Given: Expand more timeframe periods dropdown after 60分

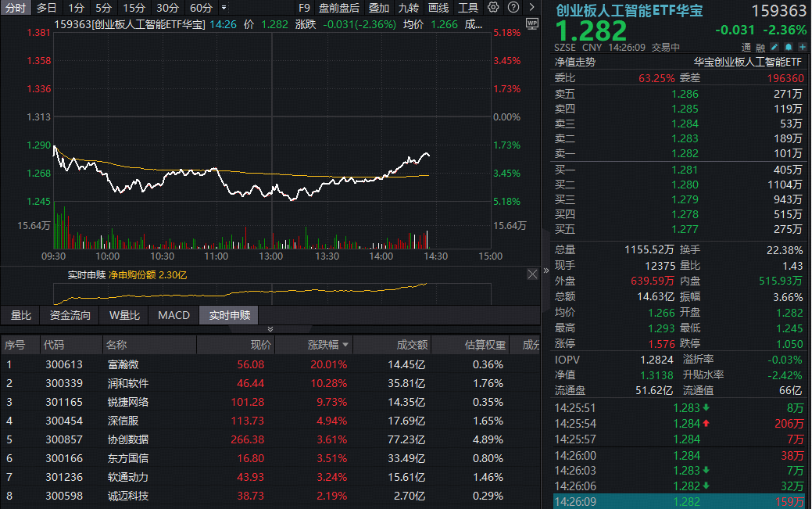Looking at the screenshot, I should [x=225, y=8].
